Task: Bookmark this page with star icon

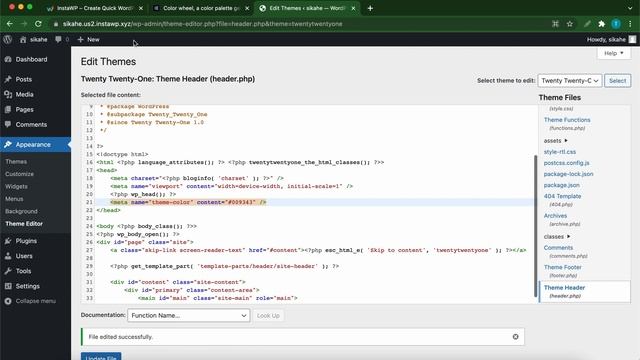Action: coord(570,24)
